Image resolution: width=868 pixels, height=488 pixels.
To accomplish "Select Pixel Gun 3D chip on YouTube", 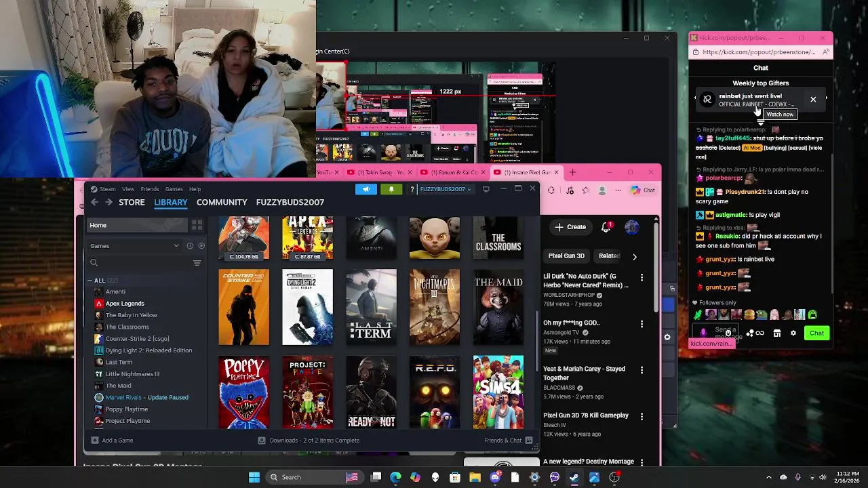I will [x=566, y=256].
